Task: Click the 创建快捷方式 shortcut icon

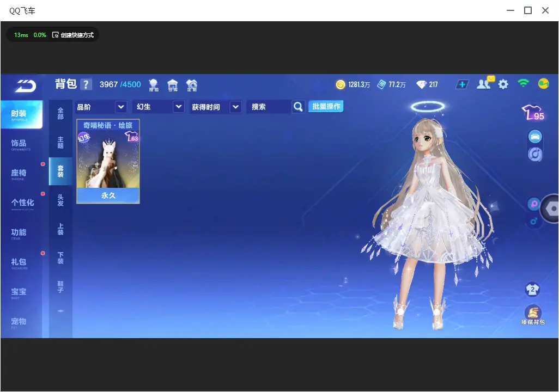Action: point(55,35)
